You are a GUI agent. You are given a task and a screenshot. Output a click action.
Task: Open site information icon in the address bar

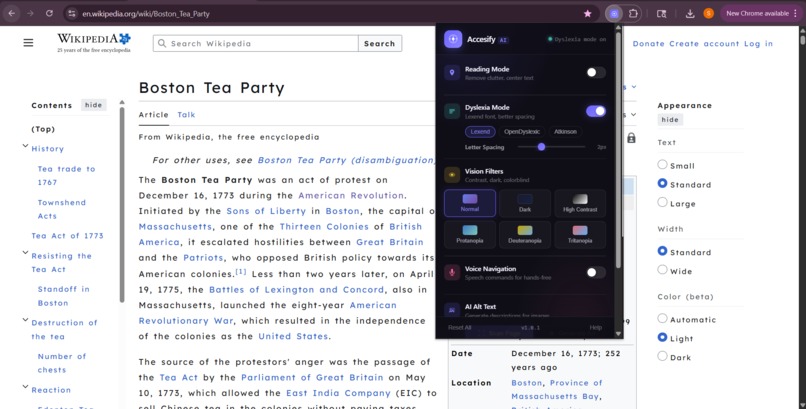pos(72,14)
